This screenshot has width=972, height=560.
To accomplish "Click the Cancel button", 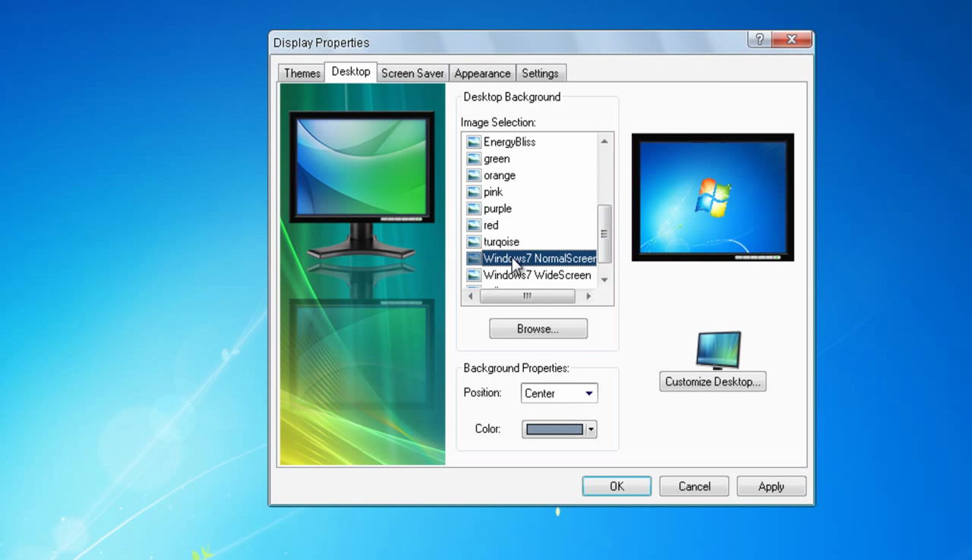I will (694, 486).
